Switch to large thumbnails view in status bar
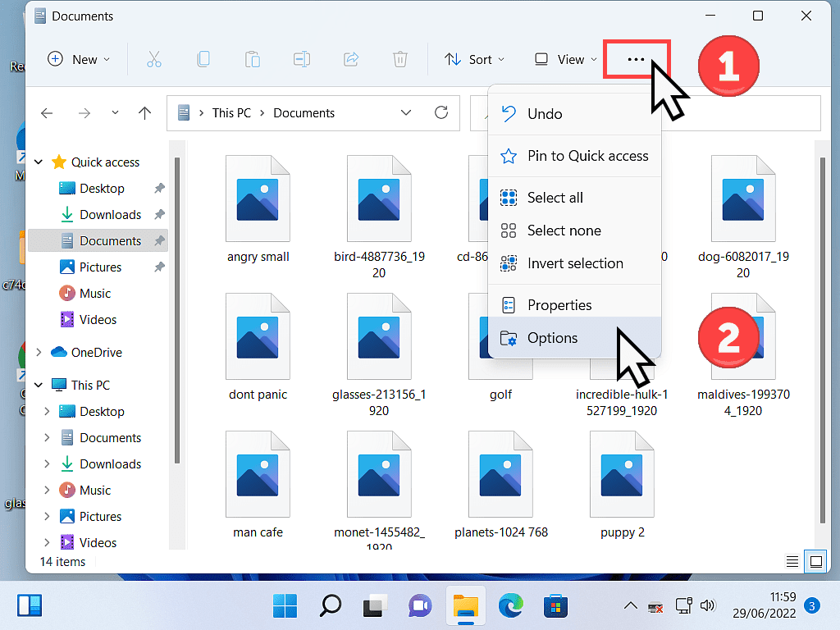The height and width of the screenshot is (630, 840). coord(816,562)
